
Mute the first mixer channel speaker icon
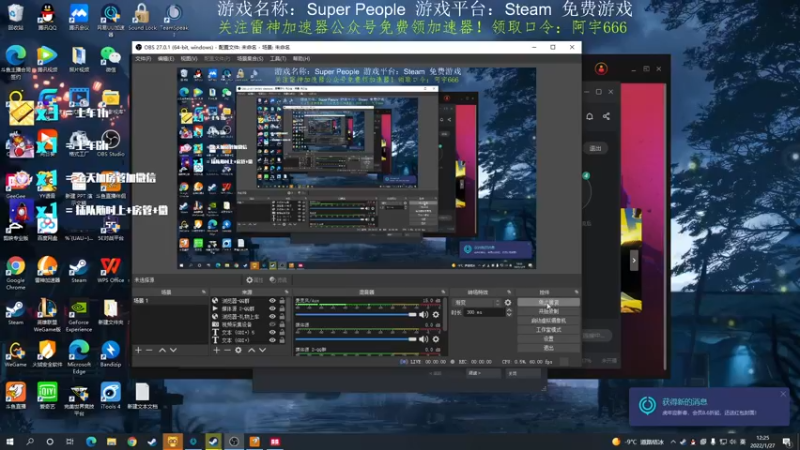point(423,314)
